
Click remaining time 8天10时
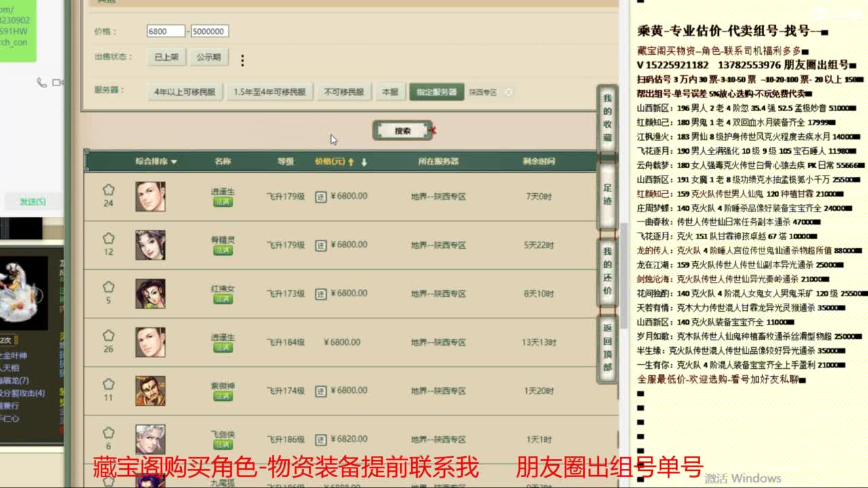point(539,293)
